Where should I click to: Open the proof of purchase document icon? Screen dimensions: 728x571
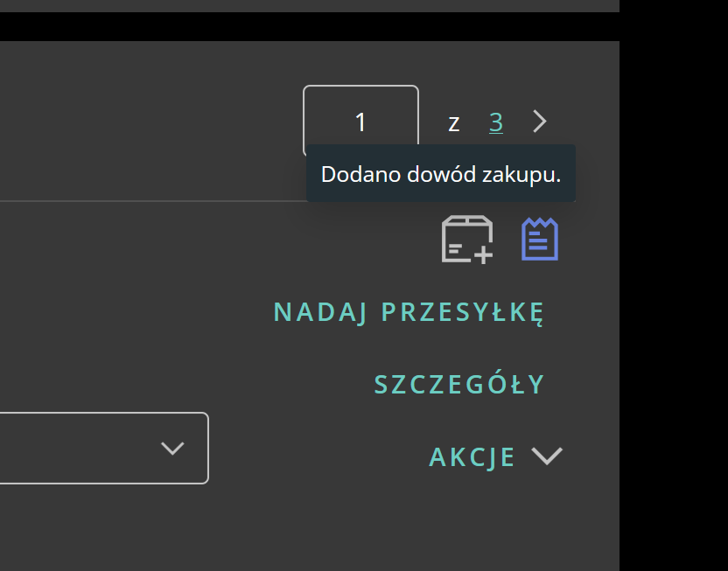click(540, 239)
